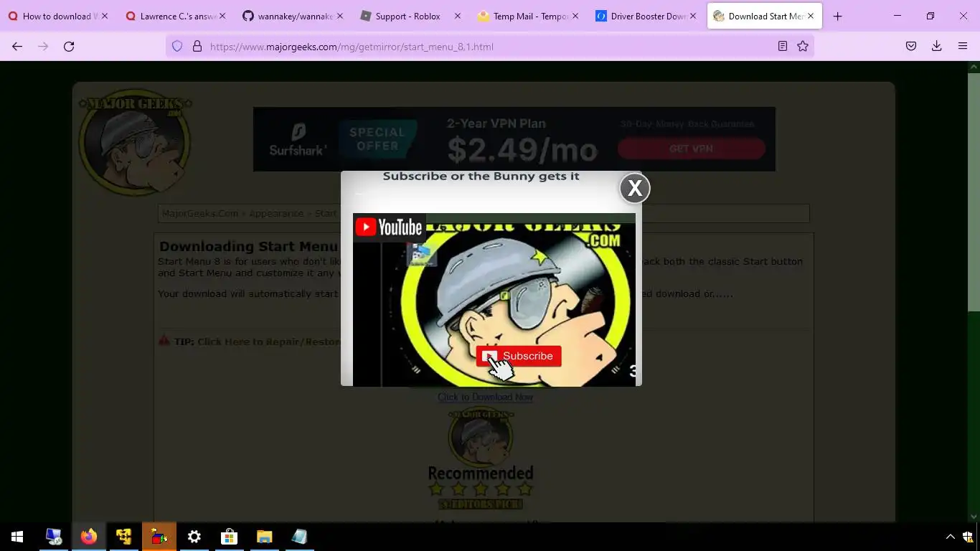Open the Pocket save icon
The height and width of the screenshot is (551, 980).
pyautogui.click(x=911, y=46)
